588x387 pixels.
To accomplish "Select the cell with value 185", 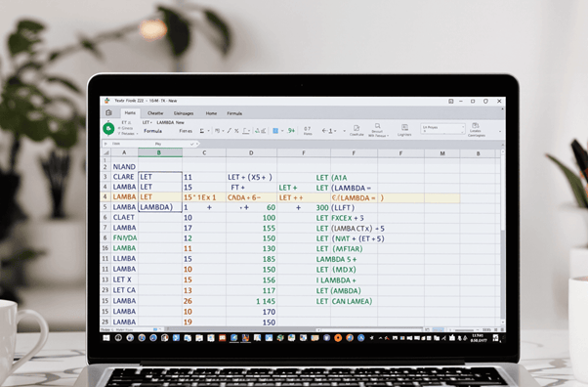I will click(x=251, y=259).
